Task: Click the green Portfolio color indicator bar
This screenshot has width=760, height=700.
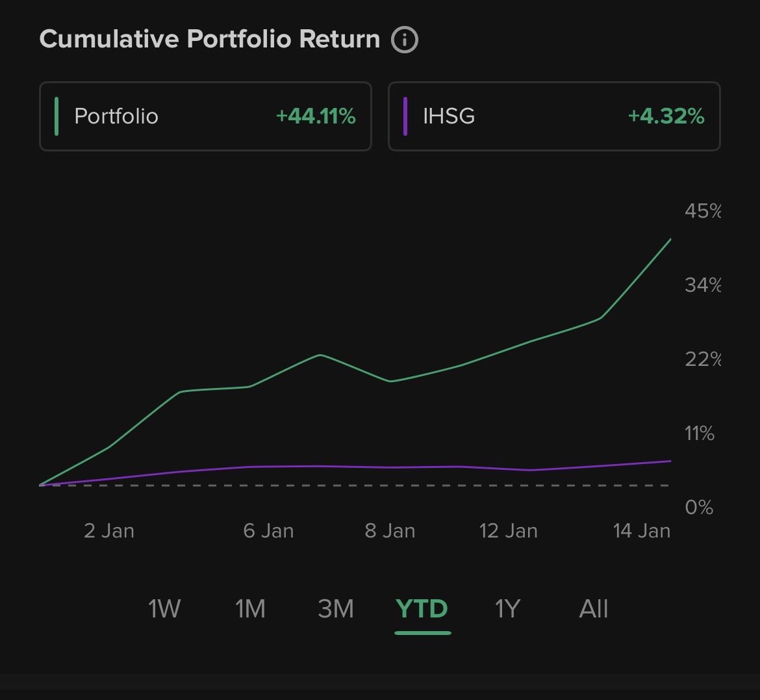Action: click(57, 116)
